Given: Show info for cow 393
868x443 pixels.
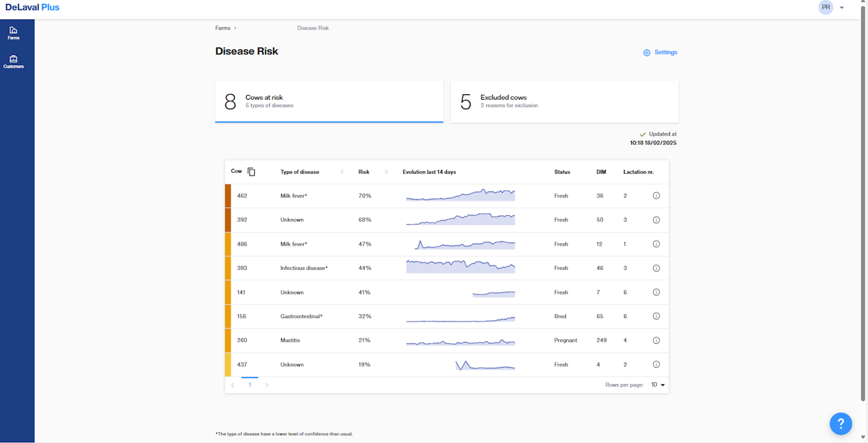Looking at the screenshot, I should point(656,269).
